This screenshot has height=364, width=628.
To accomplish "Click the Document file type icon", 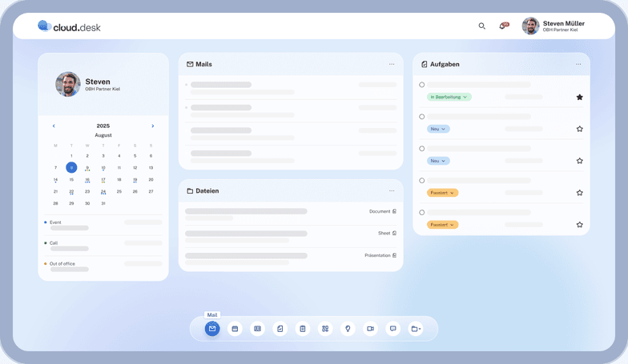I will 394,211.
